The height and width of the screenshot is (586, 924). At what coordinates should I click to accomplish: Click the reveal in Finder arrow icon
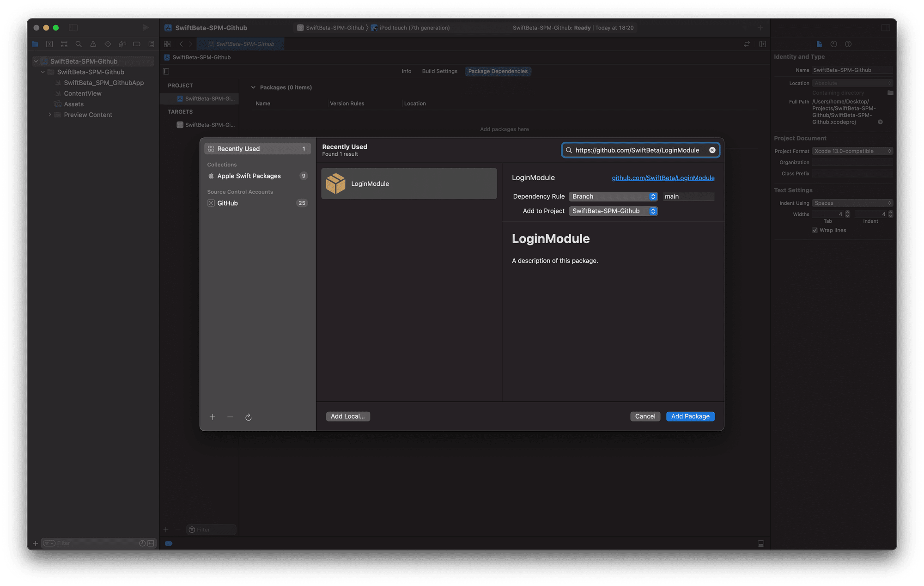[880, 122]
